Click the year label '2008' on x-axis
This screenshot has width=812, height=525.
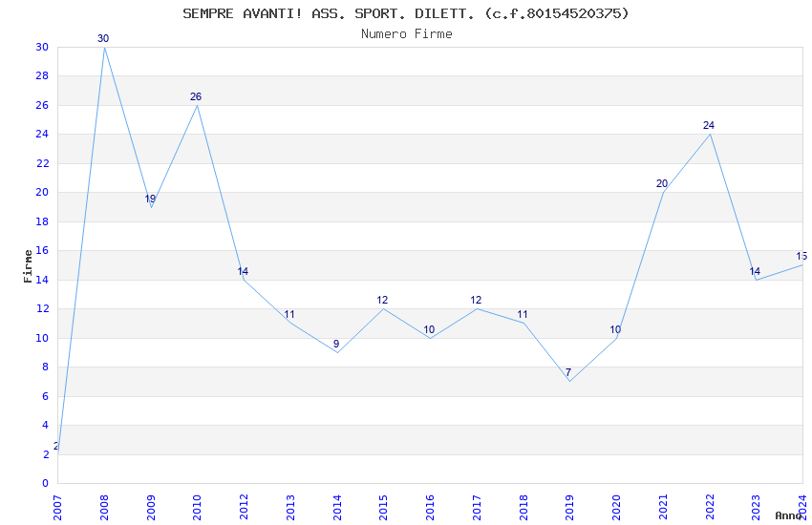point(104,507)
